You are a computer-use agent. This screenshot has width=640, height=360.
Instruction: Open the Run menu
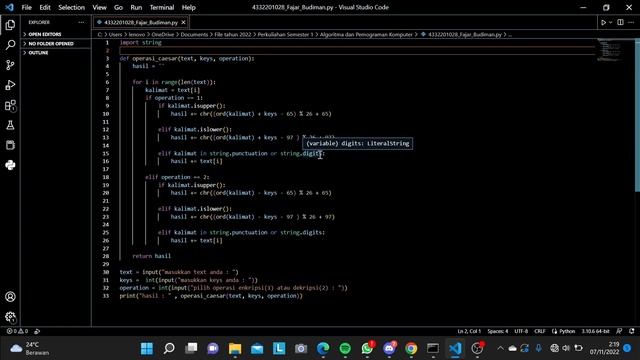pyautogui.click(x=136, y=7)
